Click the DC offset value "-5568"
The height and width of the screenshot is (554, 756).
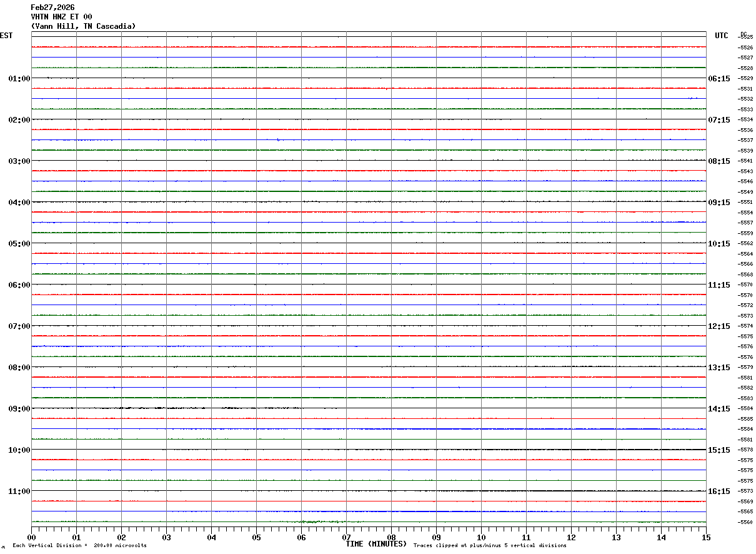(745, 274)
